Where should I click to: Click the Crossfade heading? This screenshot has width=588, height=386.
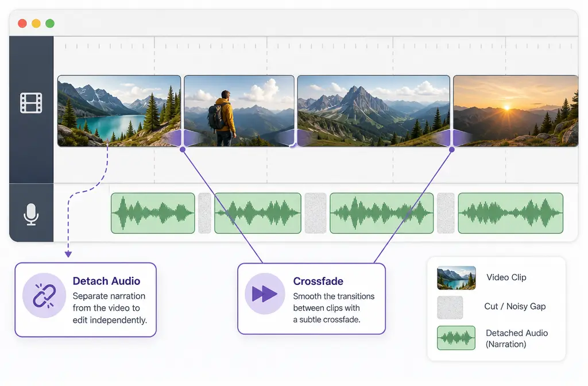pos(318,281)
